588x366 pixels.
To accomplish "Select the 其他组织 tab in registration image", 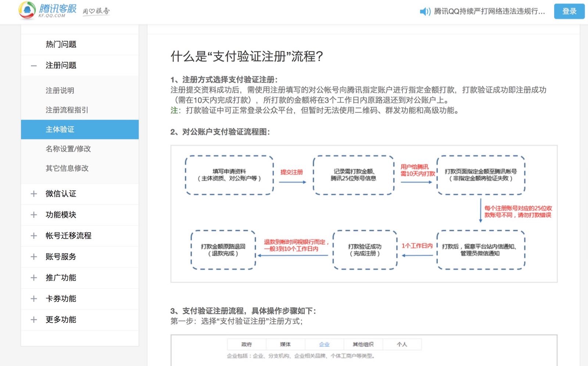I will [363, 344].
